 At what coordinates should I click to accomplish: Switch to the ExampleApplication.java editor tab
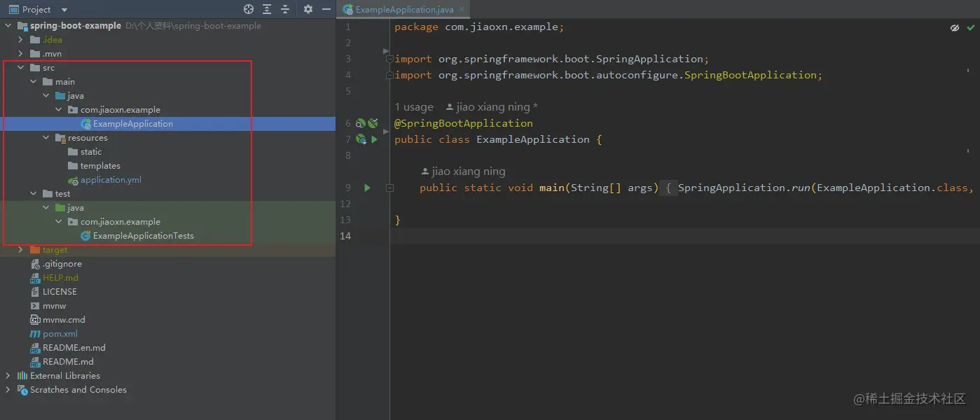coord(403,10)
